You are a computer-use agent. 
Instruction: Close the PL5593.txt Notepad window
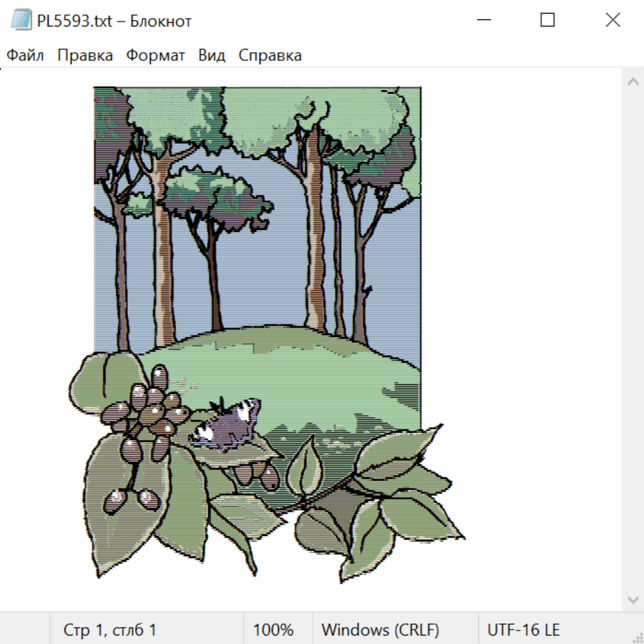tap(613, 21)
